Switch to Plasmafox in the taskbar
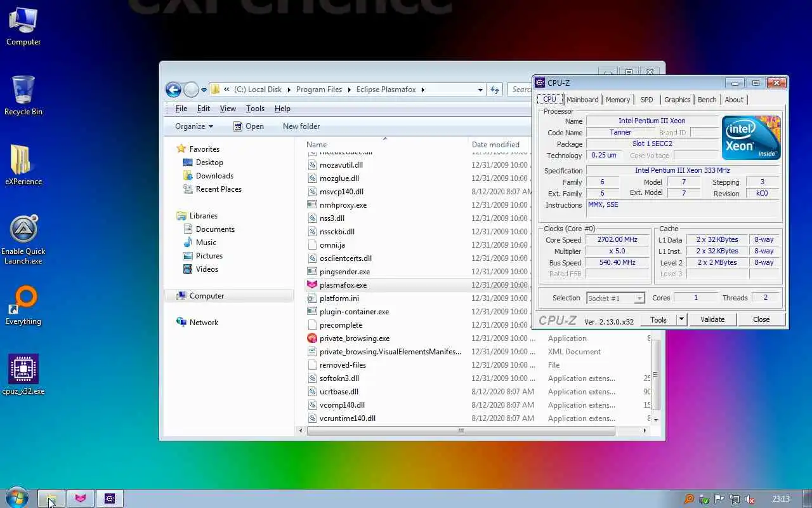The height and width of the screenshot is (508, 812). (80, 498)
